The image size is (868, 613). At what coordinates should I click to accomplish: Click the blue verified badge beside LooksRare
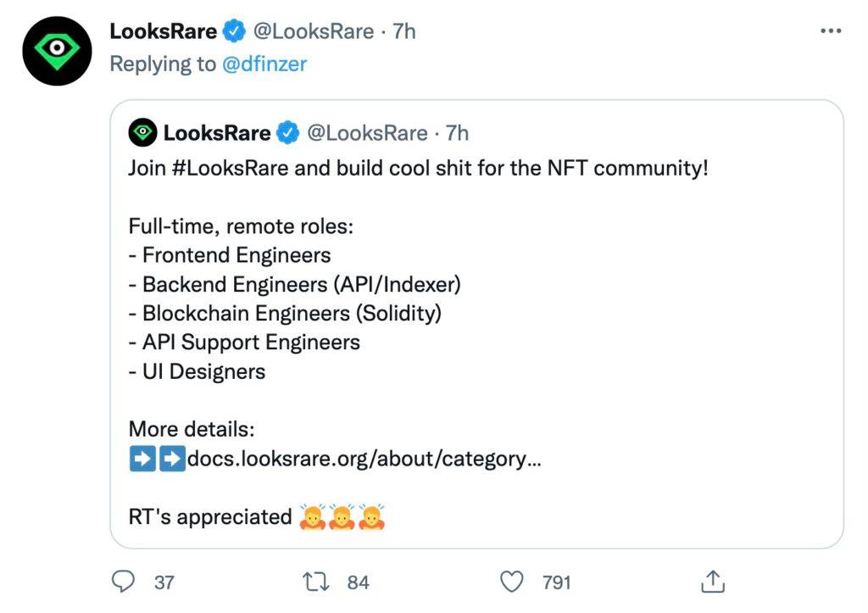click(x=234, y=31)
